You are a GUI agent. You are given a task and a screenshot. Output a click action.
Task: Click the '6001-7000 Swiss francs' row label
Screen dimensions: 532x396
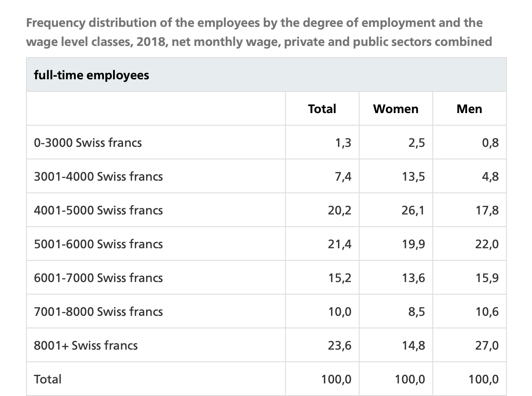98,278
